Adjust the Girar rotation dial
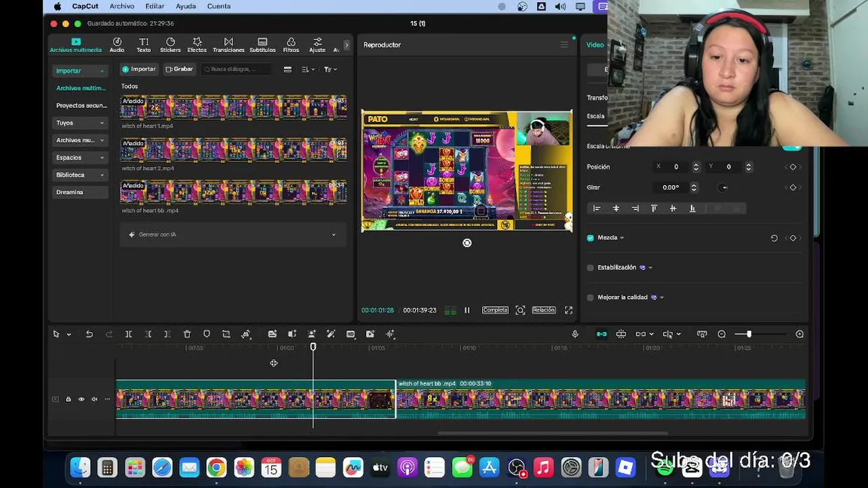The width and height of the screenshot is (868, 488). (723, 188)
